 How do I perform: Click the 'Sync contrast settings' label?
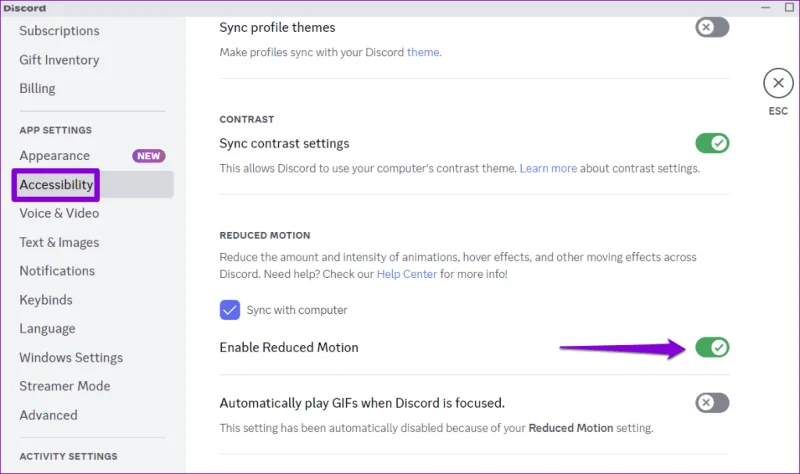tap(284, 143)
